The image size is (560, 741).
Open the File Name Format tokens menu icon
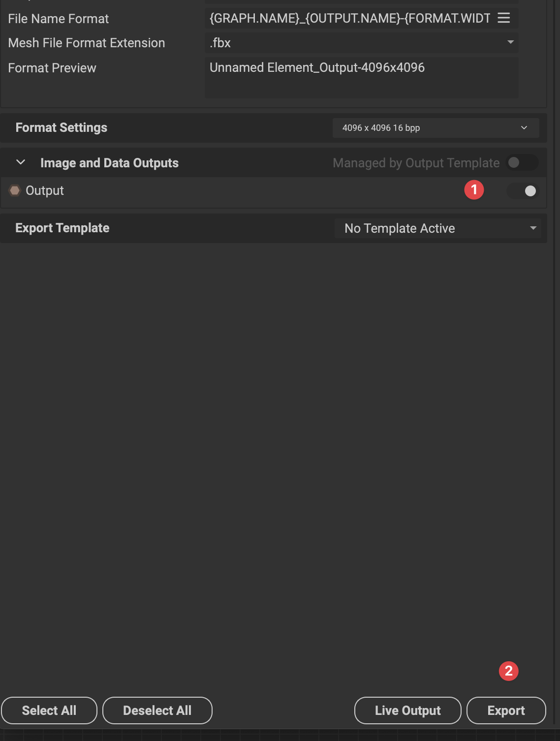[x=503, y=18]
